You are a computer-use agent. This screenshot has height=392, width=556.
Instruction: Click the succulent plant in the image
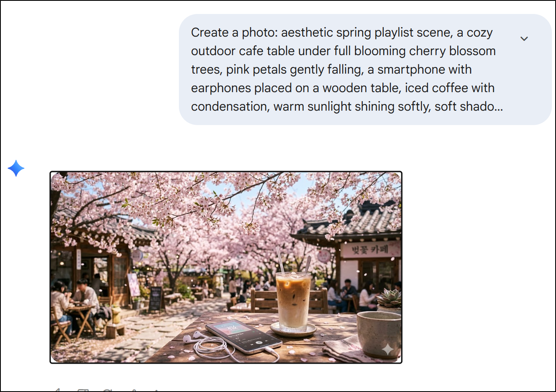389,298
